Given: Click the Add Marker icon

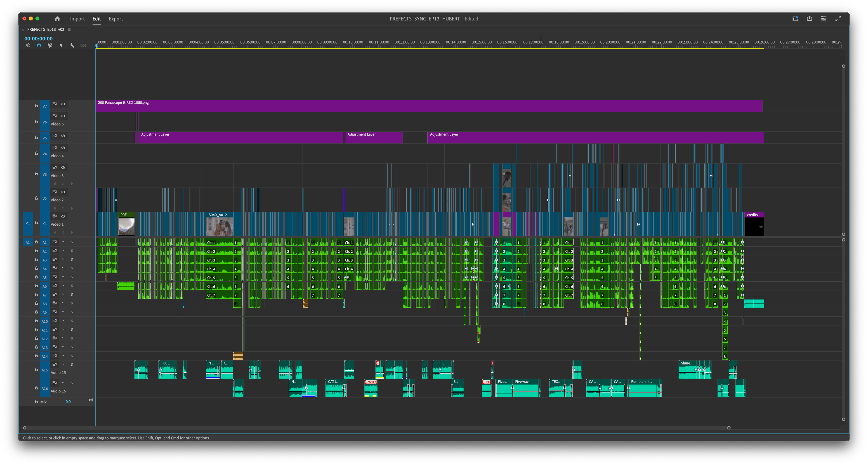Looking at the screenshot, I should pyautogui.click(x=61, y=45).
